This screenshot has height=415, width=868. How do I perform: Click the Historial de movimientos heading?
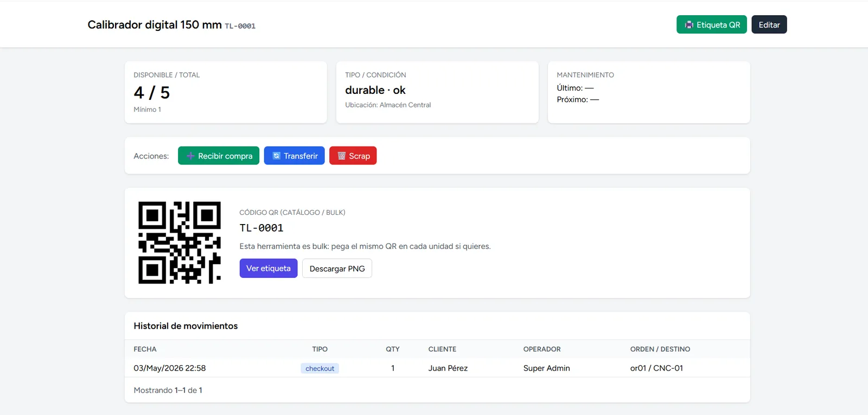[186, 326]
